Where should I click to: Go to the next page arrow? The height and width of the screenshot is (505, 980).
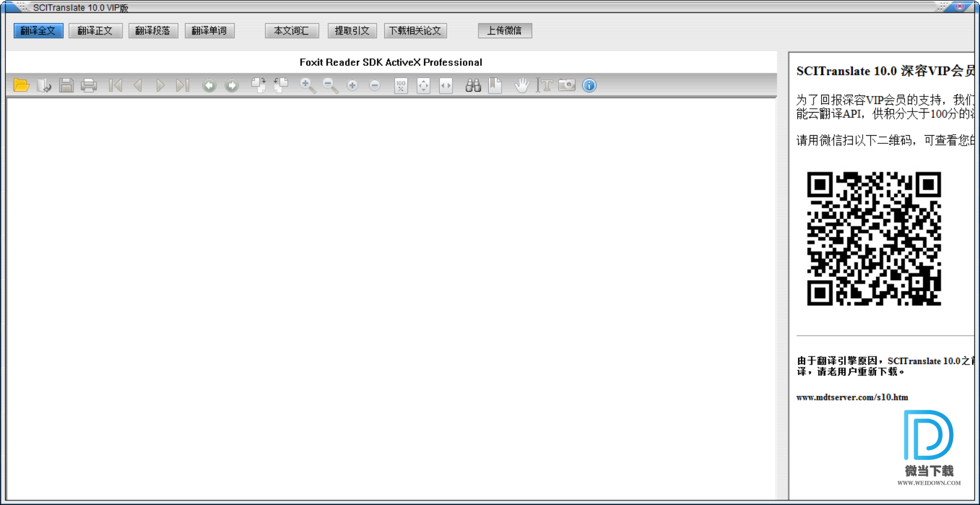tap(160, 86)
